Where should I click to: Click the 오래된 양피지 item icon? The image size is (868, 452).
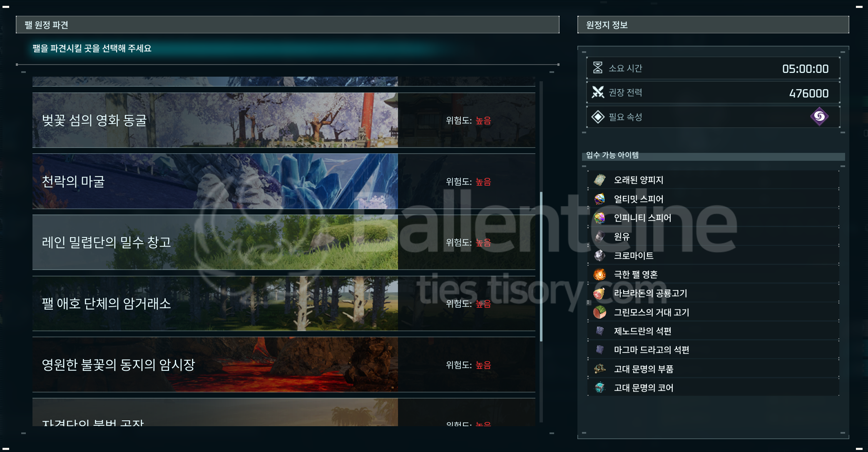point(599,180)
